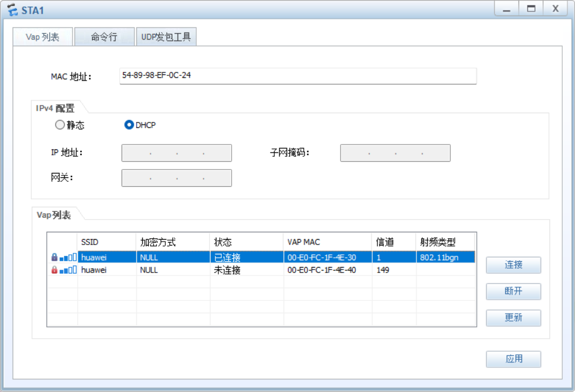Click the red lock icon of unconnected huawei
The width and height of the screenshot is (575, 392).
pos(54,270)
